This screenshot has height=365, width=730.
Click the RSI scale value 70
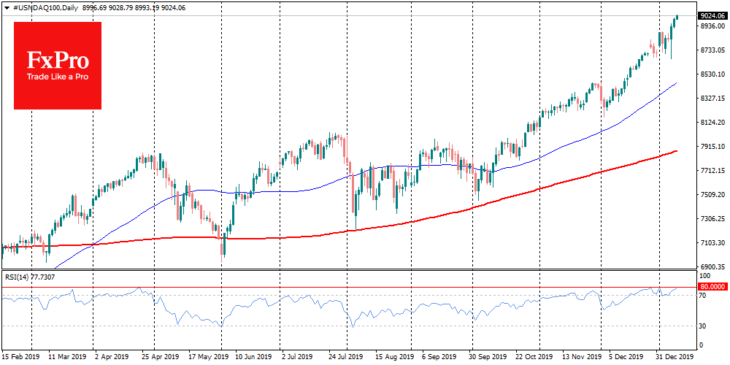pos(704,296)
